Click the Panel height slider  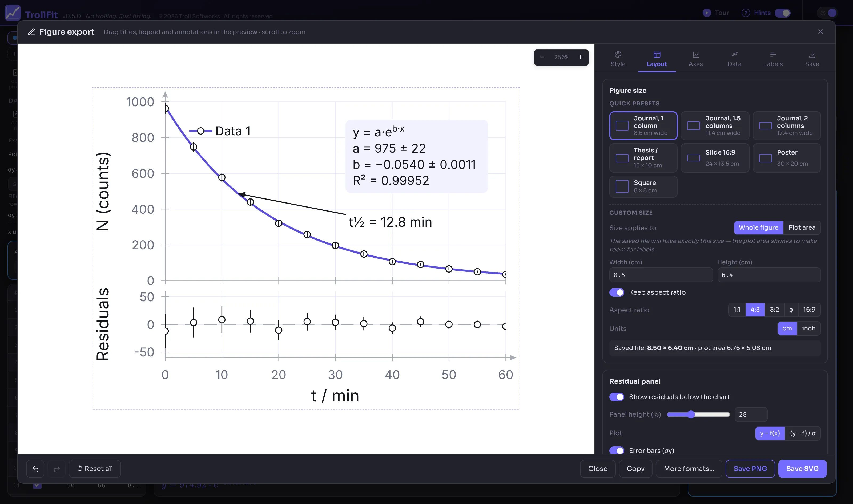click(698, 414)
